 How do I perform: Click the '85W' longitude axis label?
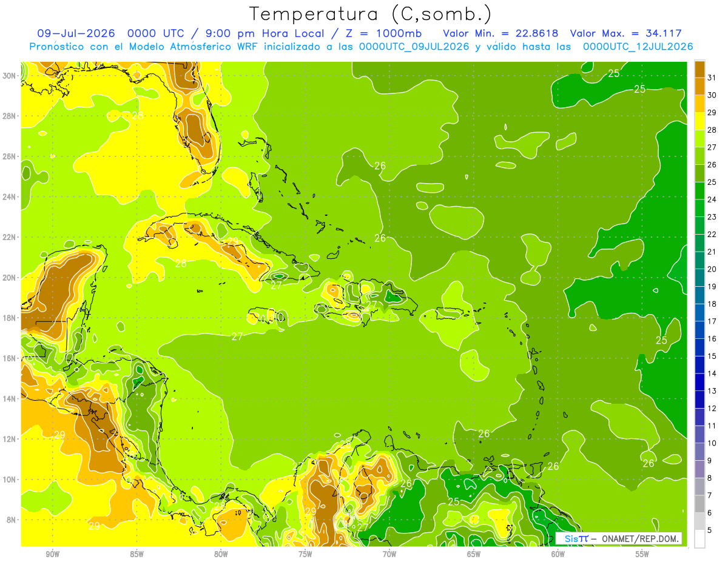click(x=136, y=554)
